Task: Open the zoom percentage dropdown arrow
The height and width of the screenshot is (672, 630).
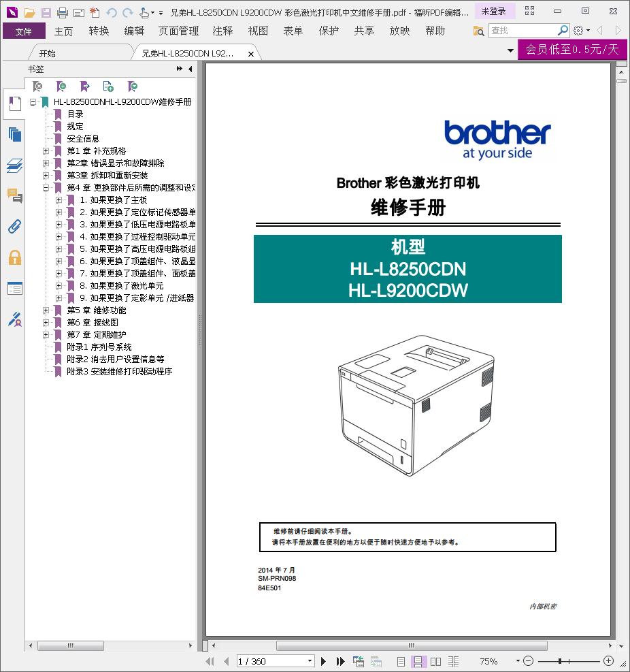Action: 517,661
